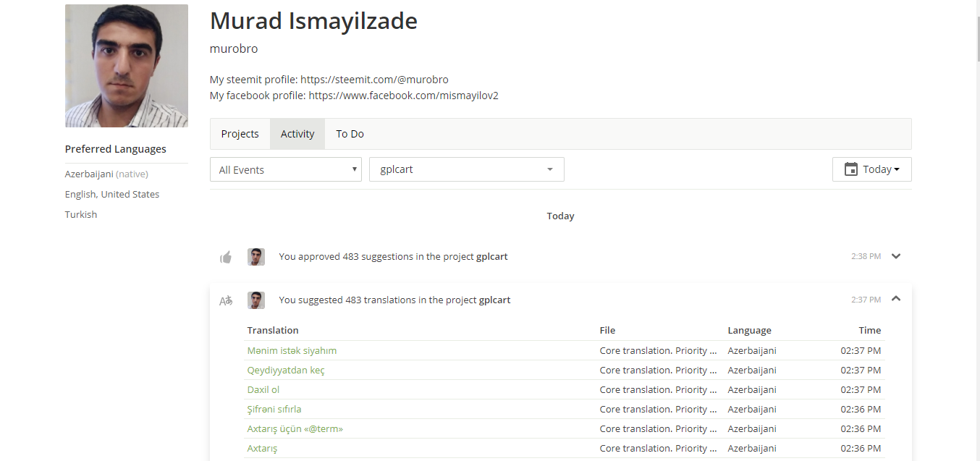Viewport: 980px width, 461px height.
Task: Click the username murobro
Action: [x=234, y=49]
